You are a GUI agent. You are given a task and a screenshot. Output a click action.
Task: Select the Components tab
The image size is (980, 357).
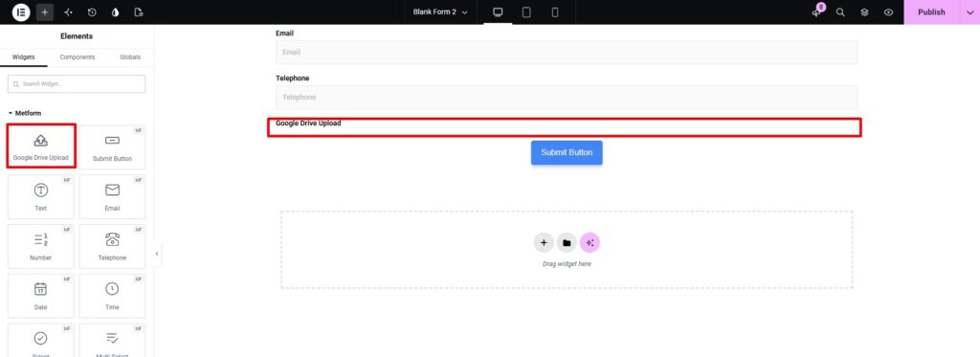click(x=78, y=56)
